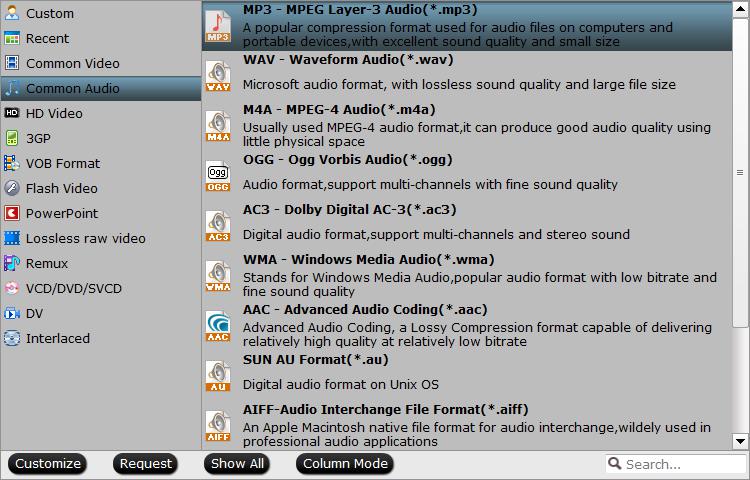The height and width of the screenshot is (480, 750).
Task: Open the PowerPoint category label
Action: tap(62, 213)
